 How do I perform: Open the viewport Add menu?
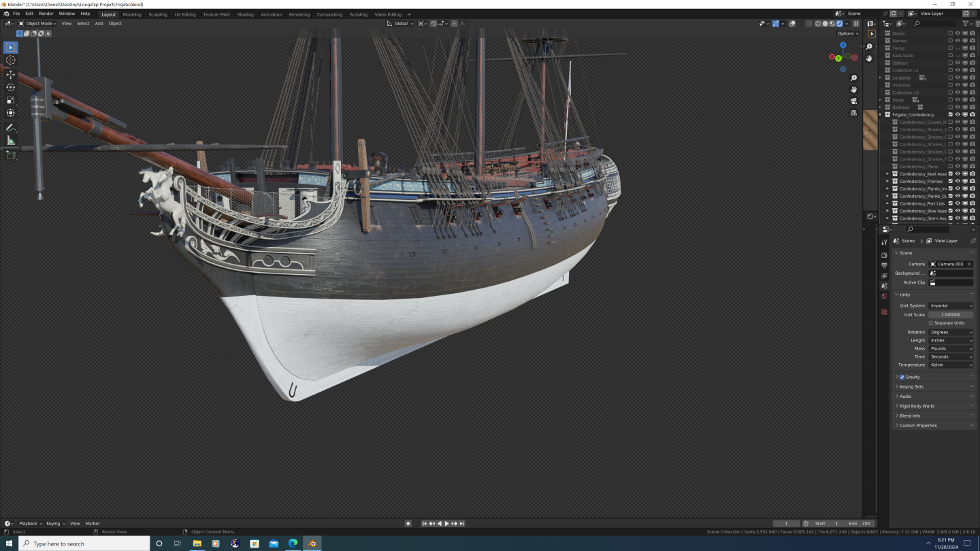click(x=99, y=24)
